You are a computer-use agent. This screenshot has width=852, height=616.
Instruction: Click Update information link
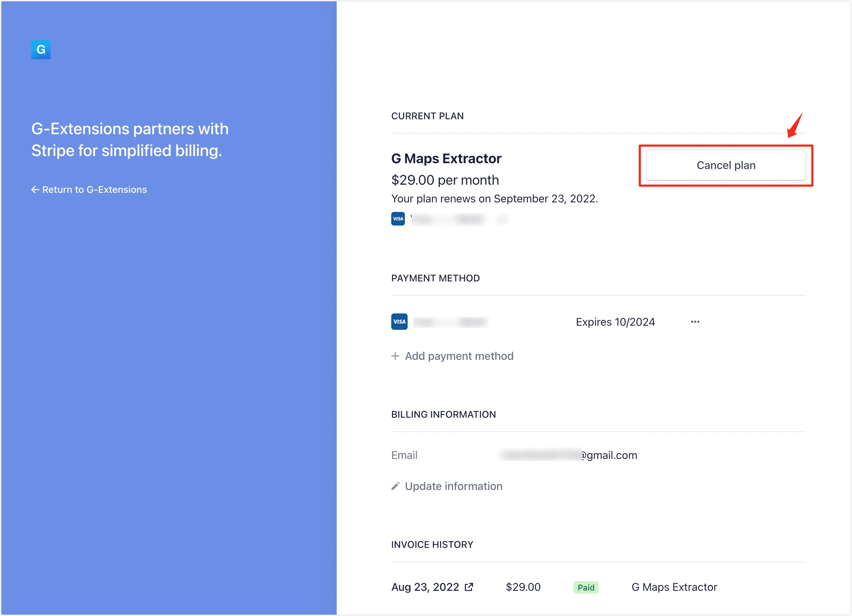pos(453,486)
